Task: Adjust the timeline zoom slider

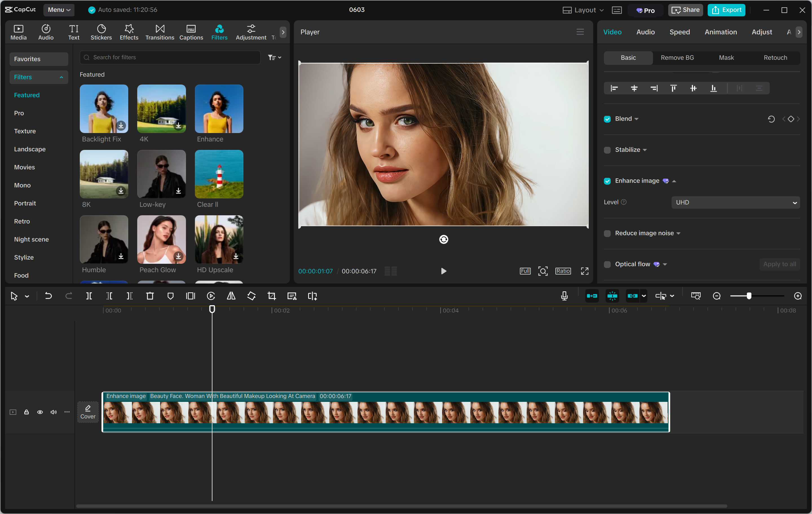Action: click(x=749, y=296)
